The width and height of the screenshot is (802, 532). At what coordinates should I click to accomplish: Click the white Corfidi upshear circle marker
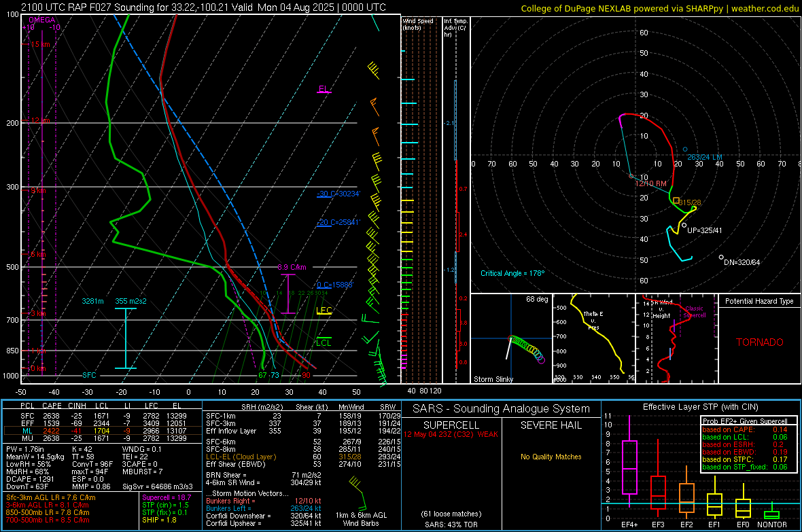click(684, 225)
